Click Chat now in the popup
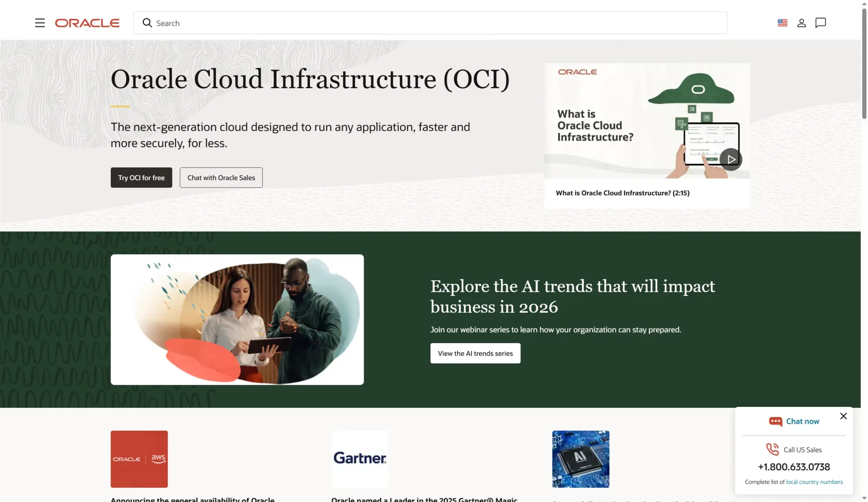The image size is (868, 502). coord(802,421)
